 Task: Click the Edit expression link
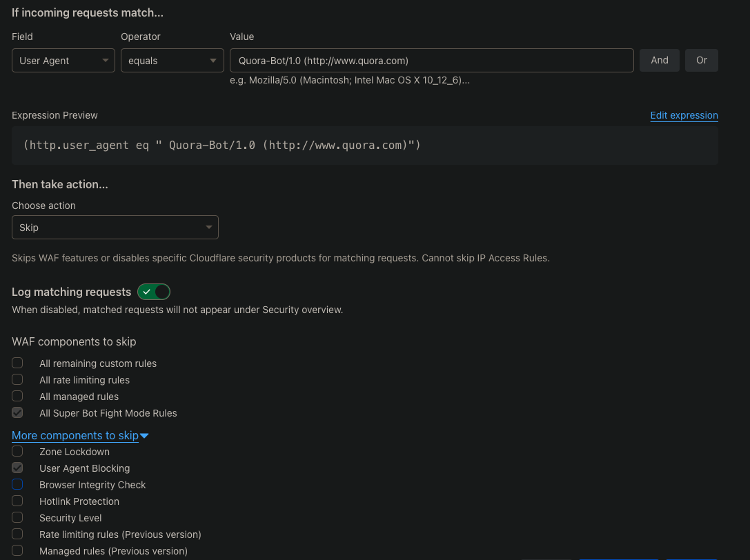coord(684,115)
